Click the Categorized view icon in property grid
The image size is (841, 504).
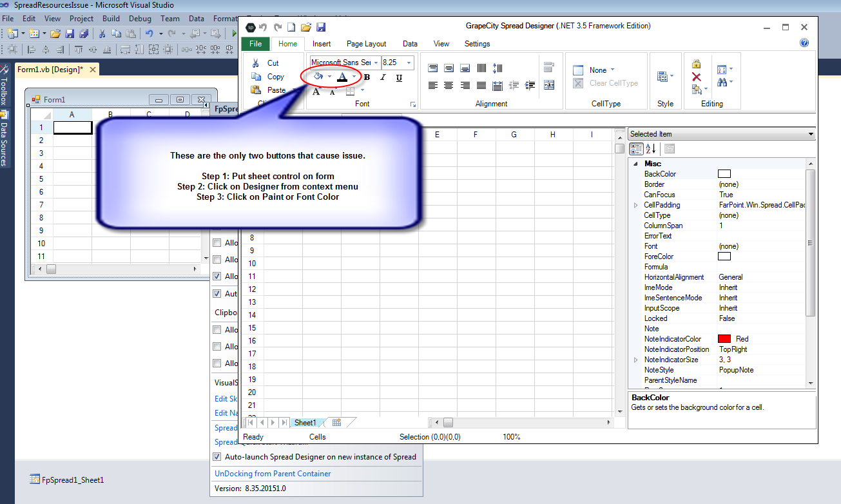tap(636, 149)
